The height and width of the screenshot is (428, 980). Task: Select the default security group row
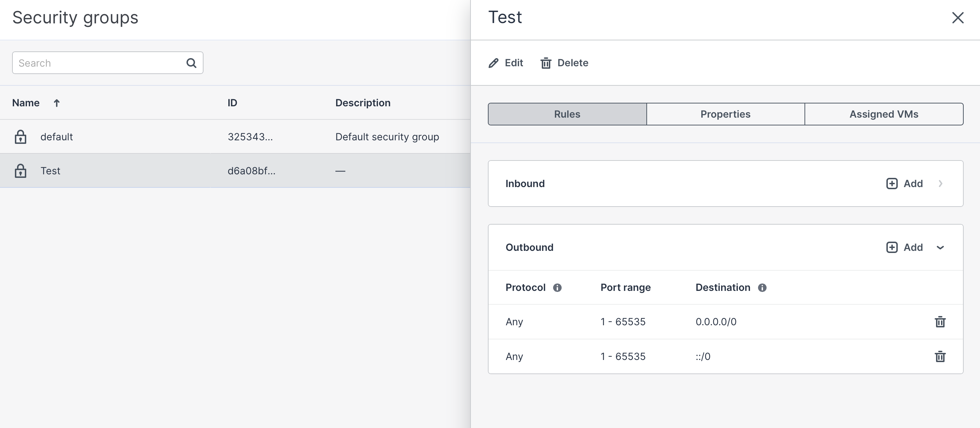(x=228, y=137)
